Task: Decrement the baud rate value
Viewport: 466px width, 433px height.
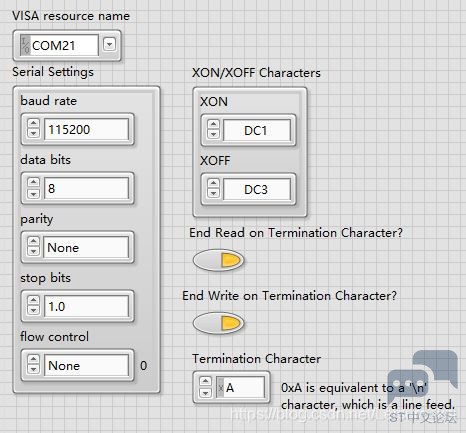Action: point(33,133)
